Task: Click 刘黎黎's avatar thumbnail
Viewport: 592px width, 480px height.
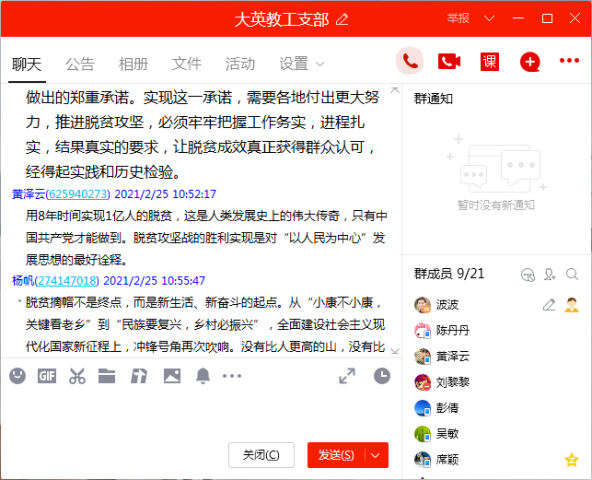Action: click(422, 382)
